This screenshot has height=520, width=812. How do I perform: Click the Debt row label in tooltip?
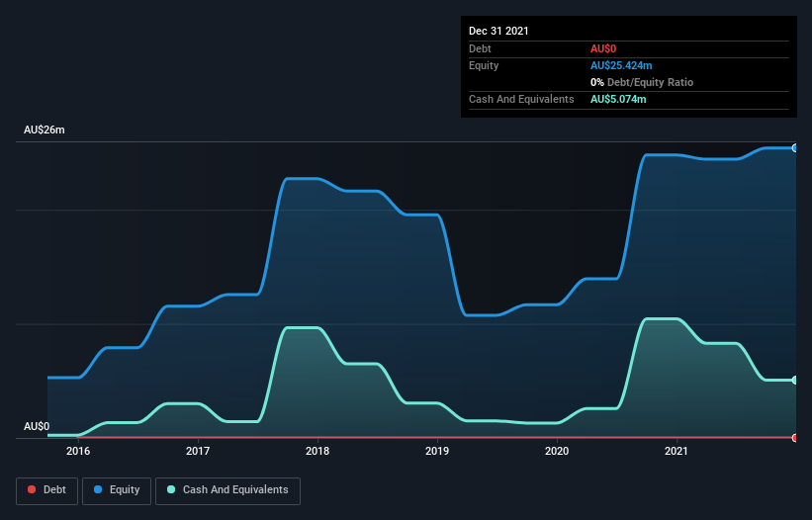480,48
